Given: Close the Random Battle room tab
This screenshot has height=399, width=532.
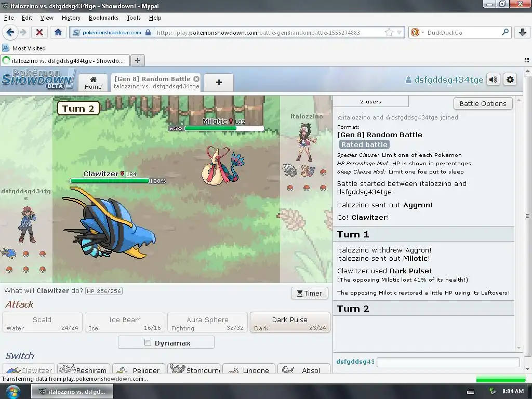Looking at the screenshot, I should point(196,79).
